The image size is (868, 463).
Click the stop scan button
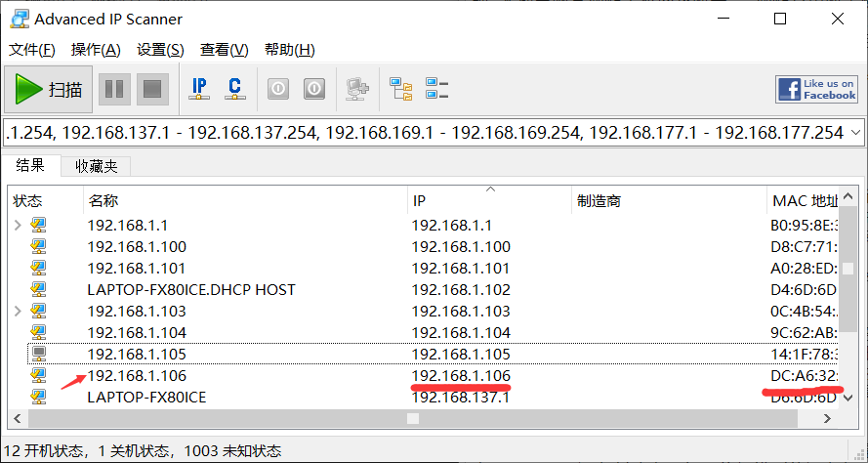[x=152, y=89]
